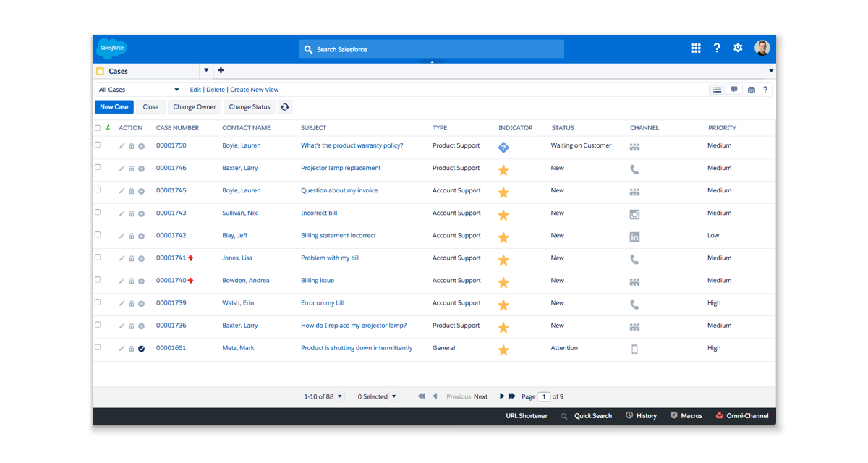
Task: Click the print list icon
Action: [x=752, y=90]
